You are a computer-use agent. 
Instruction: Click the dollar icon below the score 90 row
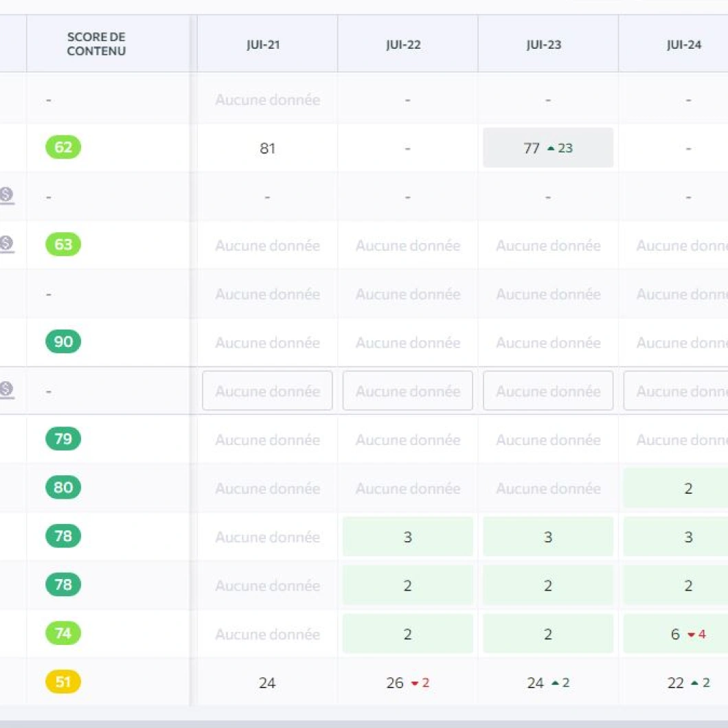click(6, 390)
